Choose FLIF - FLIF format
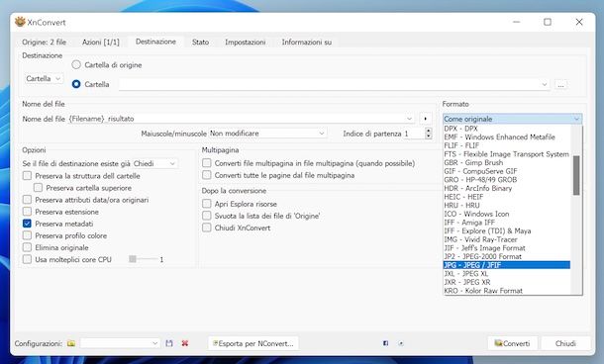The height and width of the screenshot is (364, 604). point(507,145)
